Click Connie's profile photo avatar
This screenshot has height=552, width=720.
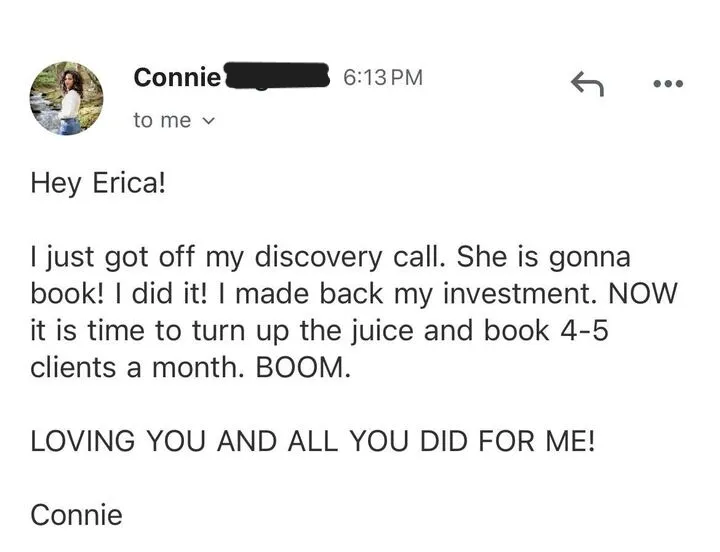[67, 98]
